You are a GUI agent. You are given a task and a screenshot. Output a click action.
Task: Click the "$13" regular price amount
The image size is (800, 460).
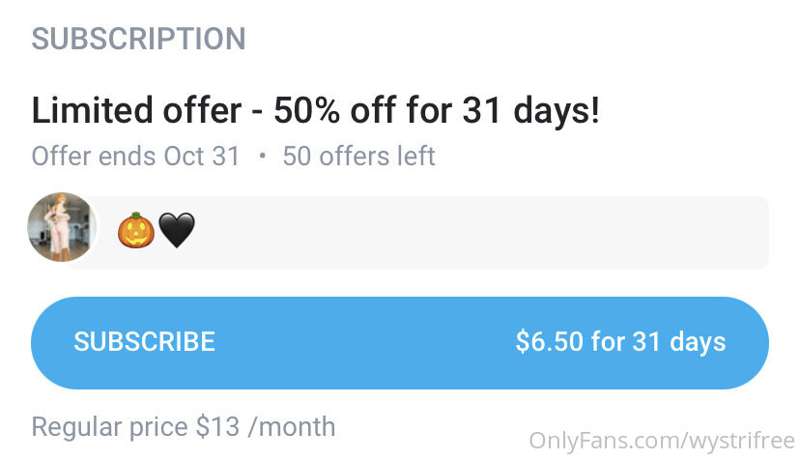(217, 426)
